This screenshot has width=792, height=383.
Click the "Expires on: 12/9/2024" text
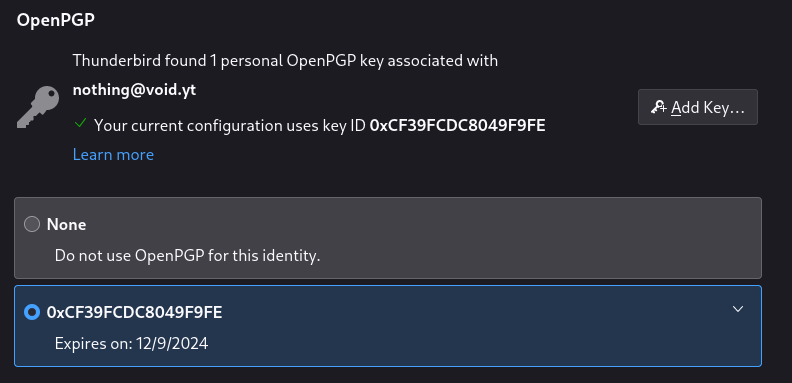(x=131, y=344)
